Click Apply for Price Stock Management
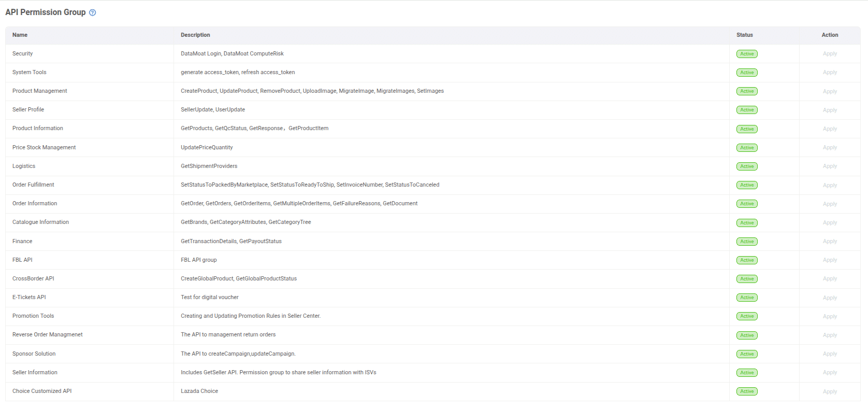 830,148
